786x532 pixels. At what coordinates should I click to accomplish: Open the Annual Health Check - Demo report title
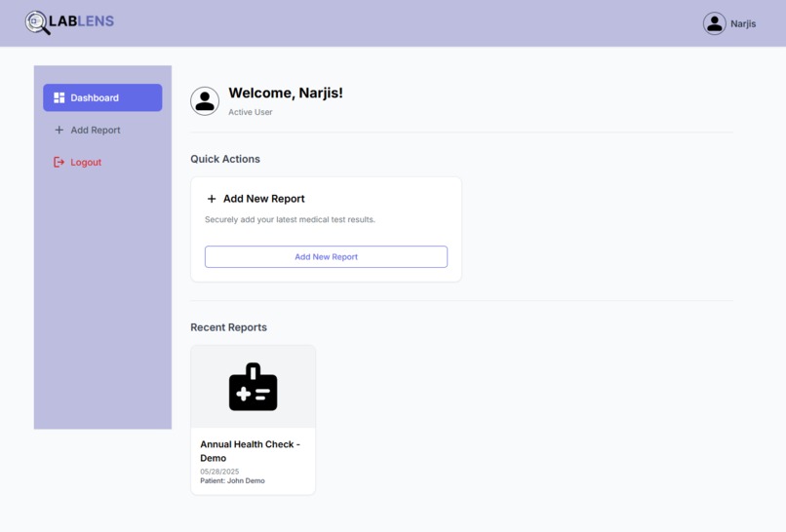tap(251, 451)
